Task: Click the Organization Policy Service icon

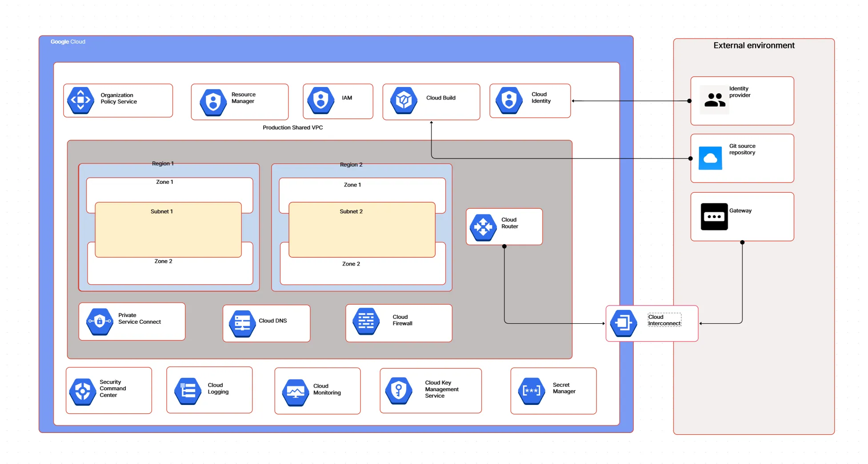Action: pyautogui.click(x=80, y=100)
